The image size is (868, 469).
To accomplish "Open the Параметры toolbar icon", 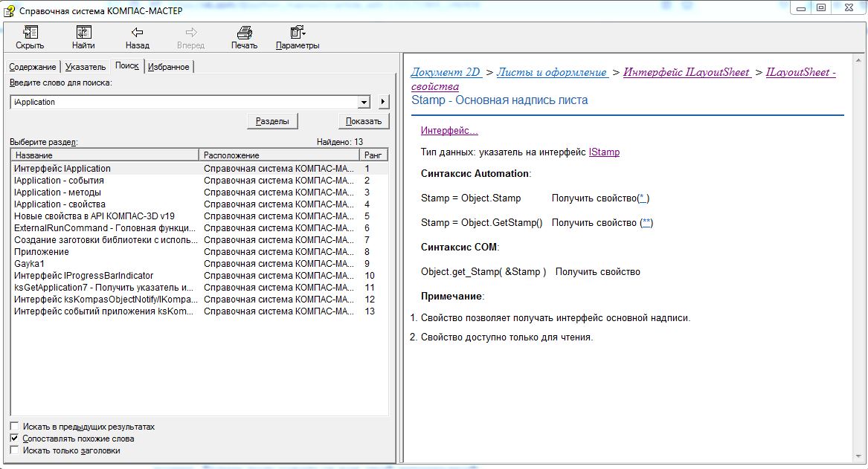I will pyautogui.click(x=298, y=33).
